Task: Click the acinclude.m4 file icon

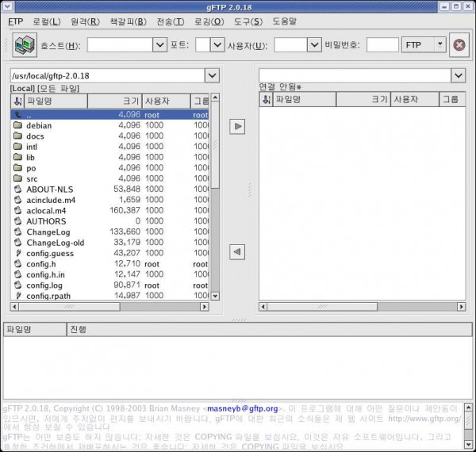Action: 18,199
